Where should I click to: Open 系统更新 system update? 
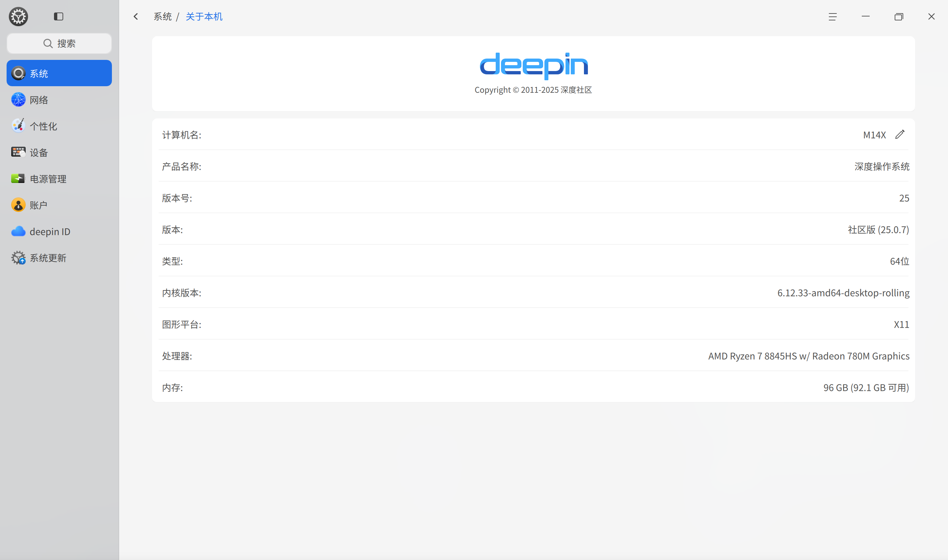[59, 258]
